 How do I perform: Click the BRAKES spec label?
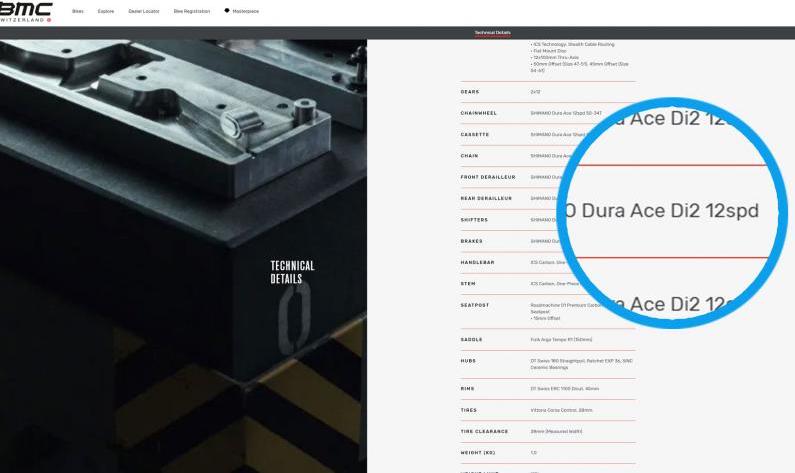tap(472, 241)
